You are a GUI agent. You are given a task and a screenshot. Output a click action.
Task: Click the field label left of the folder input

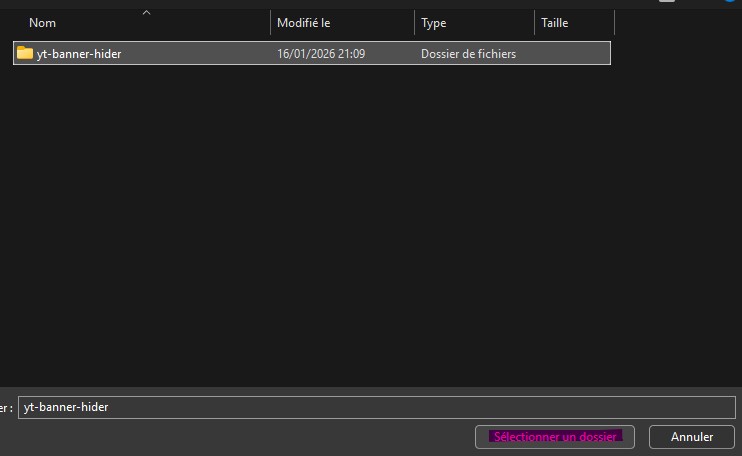pos(7,407)
